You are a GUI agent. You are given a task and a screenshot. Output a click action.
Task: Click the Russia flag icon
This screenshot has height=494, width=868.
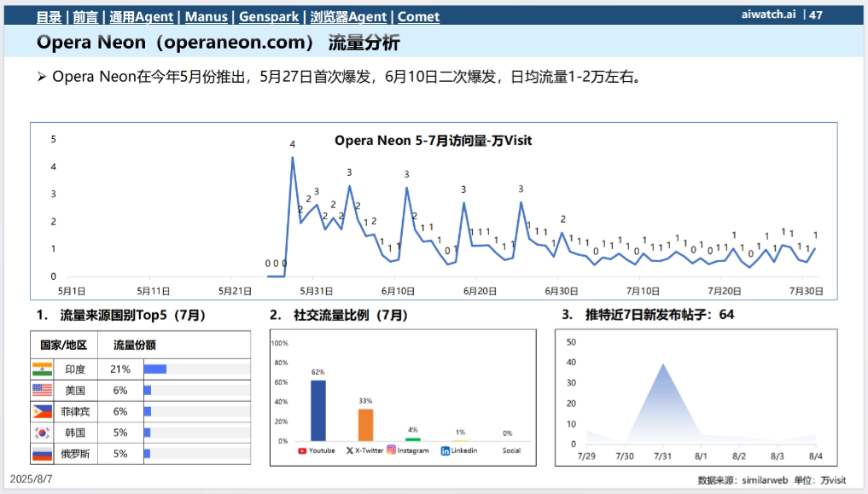42,454
